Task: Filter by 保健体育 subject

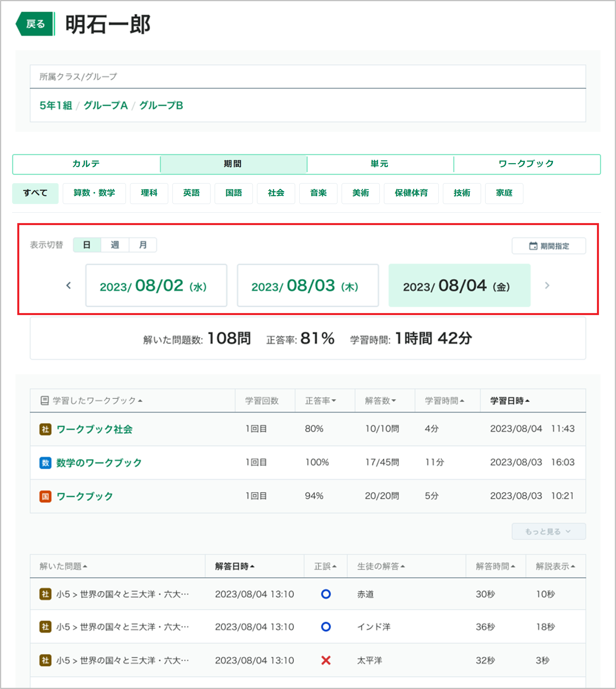Action: click(411, 193)
